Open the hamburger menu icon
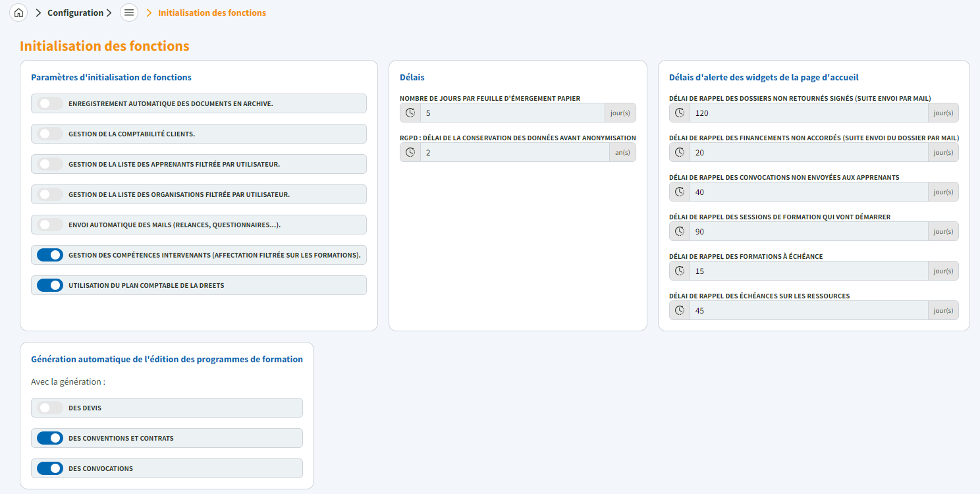Viewport: 980px width, 494px height. [x=129, y=13]
